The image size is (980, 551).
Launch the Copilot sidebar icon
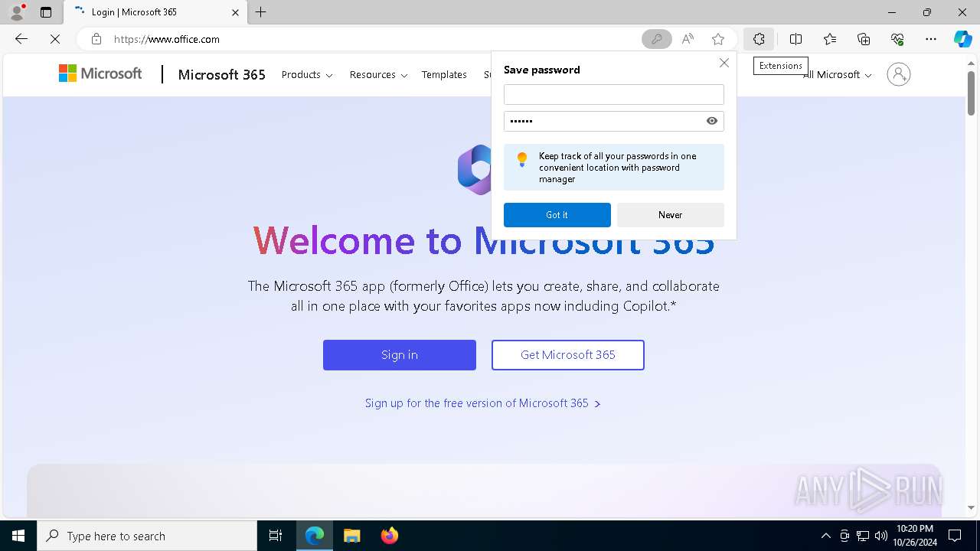(963, 39)
